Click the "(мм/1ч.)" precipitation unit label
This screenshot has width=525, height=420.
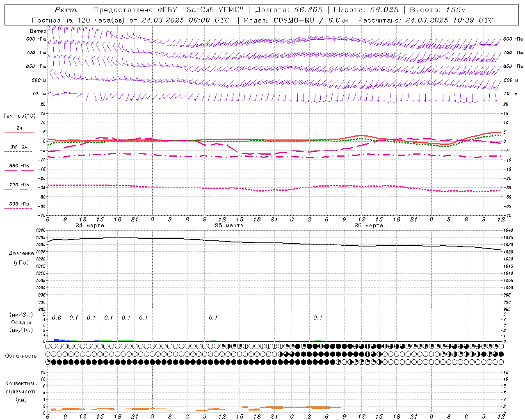(x=21, y=330)
